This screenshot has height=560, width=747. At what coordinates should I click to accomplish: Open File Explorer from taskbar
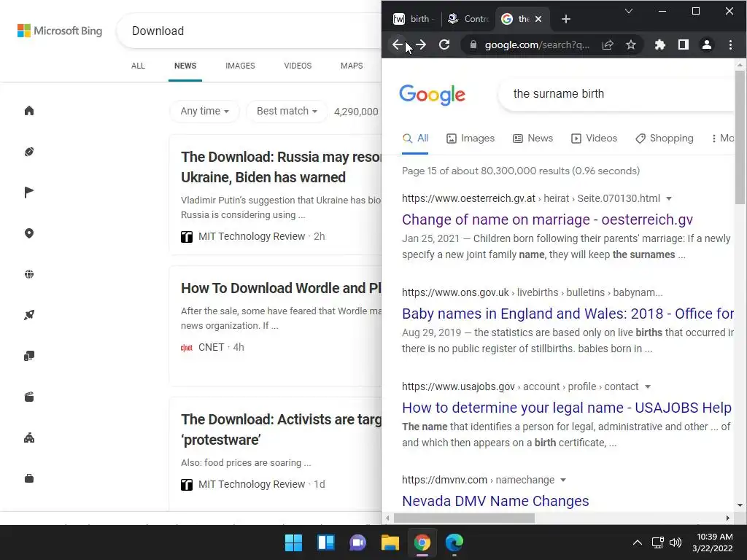tap(390, 542)
